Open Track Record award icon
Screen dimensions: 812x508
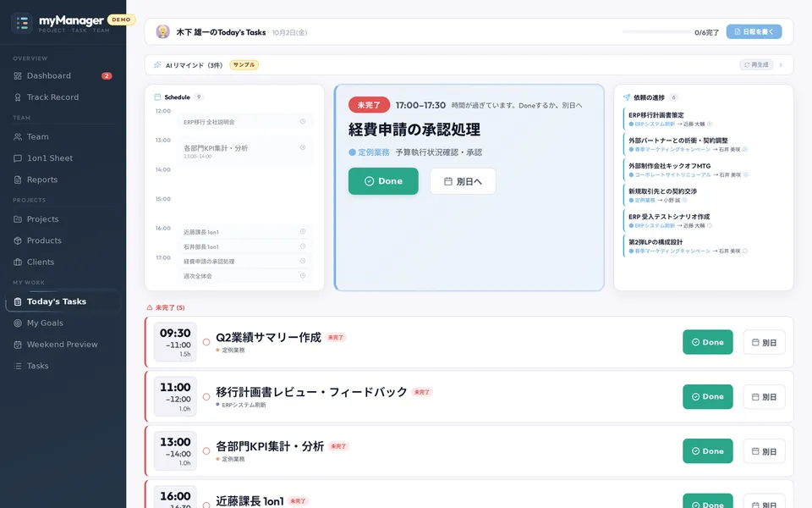pyautogui.click(x=18, y=97)
